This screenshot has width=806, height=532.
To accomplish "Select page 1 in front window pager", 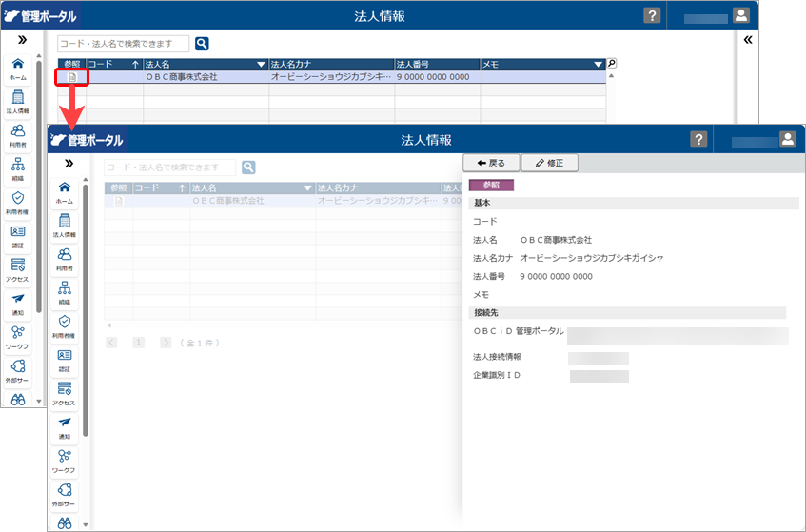I will (x=138, y=343).
